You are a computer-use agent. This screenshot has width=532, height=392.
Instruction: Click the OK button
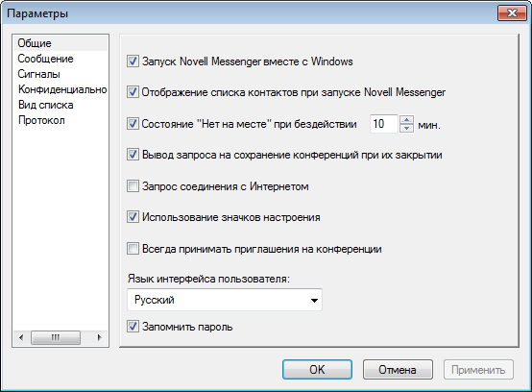(317, 370)
